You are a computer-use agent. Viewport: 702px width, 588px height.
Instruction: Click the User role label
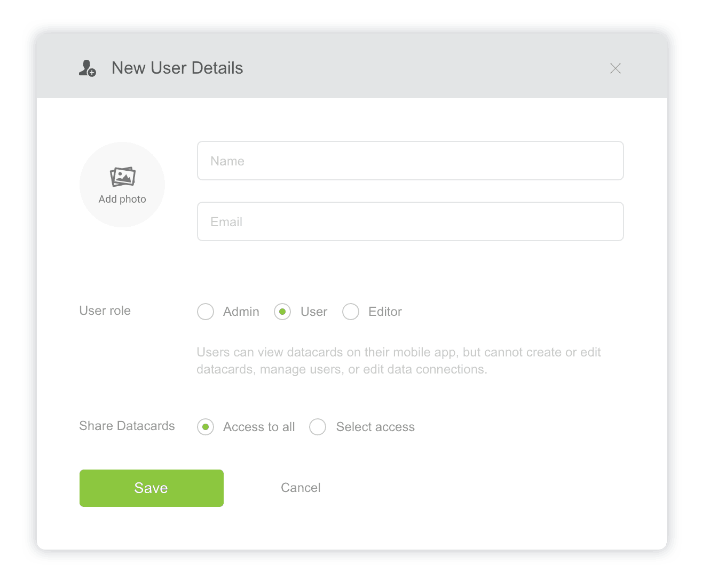click(x=105, y=311)
